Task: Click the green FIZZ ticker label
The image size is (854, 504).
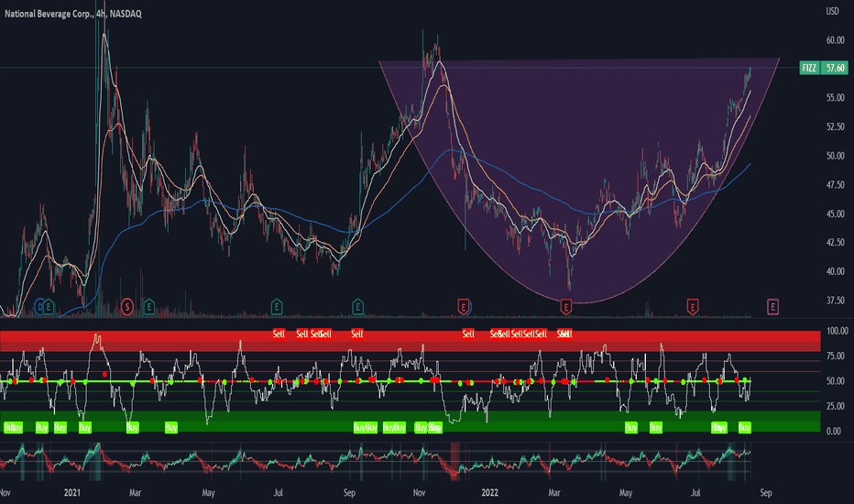Action: tap(809, 68)
